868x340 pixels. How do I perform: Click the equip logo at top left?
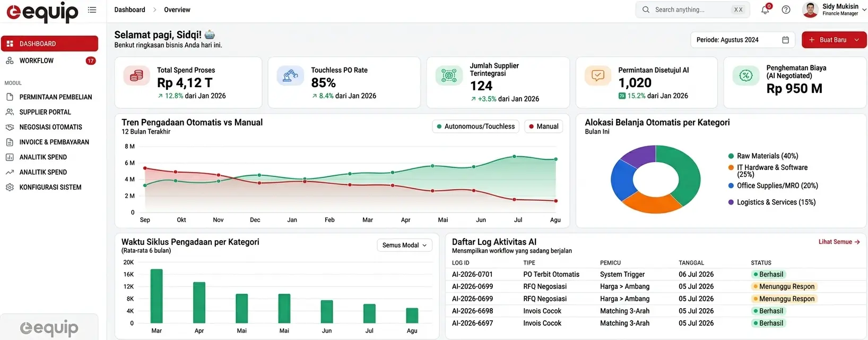pos(42,11)
